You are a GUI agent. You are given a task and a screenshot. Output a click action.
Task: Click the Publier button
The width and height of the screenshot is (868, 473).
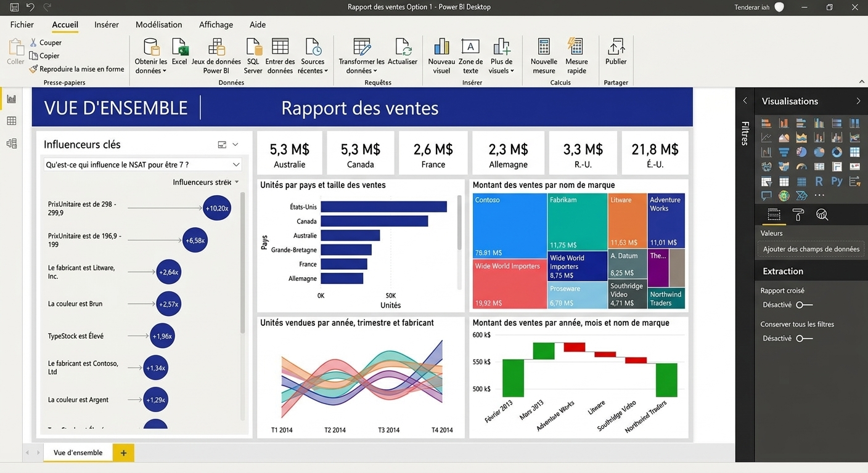pyautogui.click(x=616, y=52)
